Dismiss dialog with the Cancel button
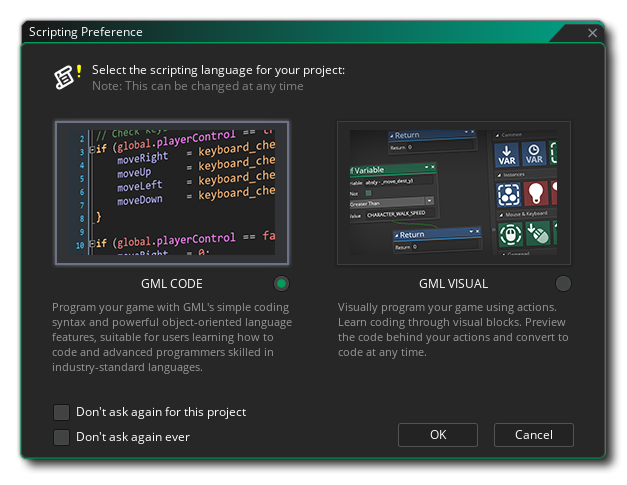This screenshot has height=485, width=627. (x=534, y=435)
